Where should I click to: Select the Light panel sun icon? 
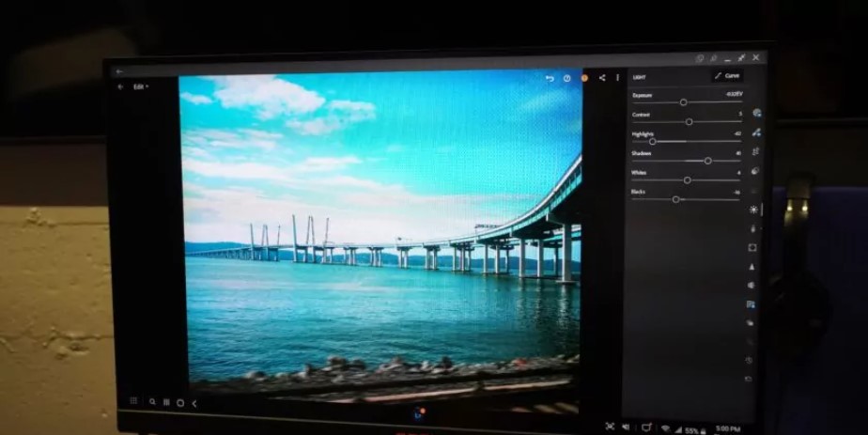click(x=754, y=210)
